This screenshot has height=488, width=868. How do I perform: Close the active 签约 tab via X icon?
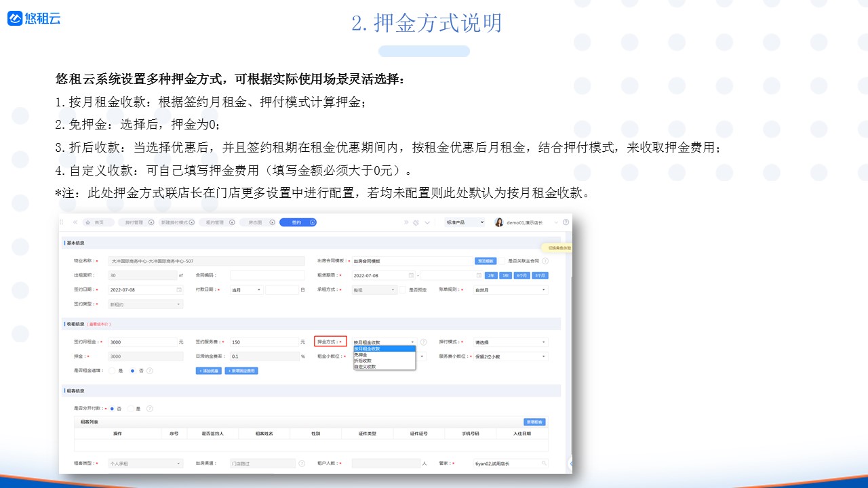coord(313,222)
